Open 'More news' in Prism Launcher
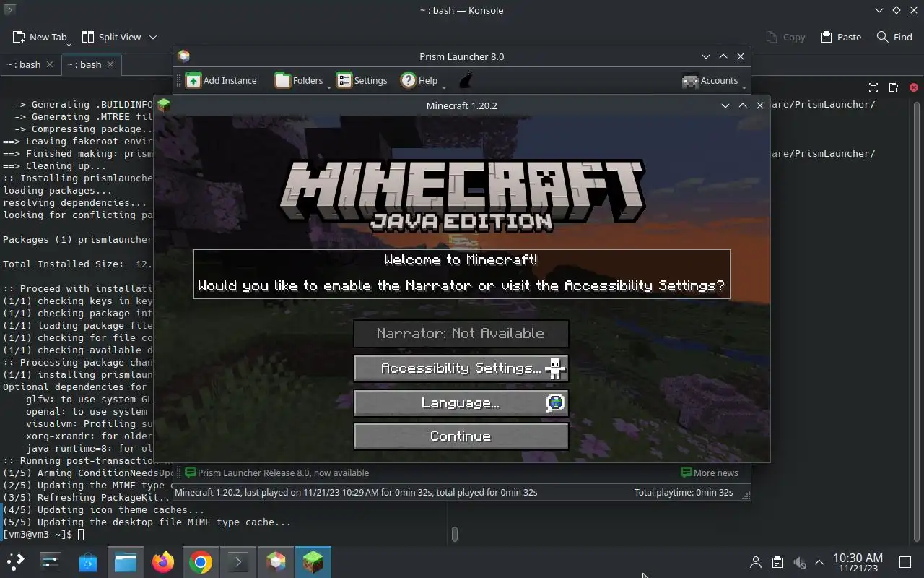The width and height of the screenshot is (924, 578). 710,473
